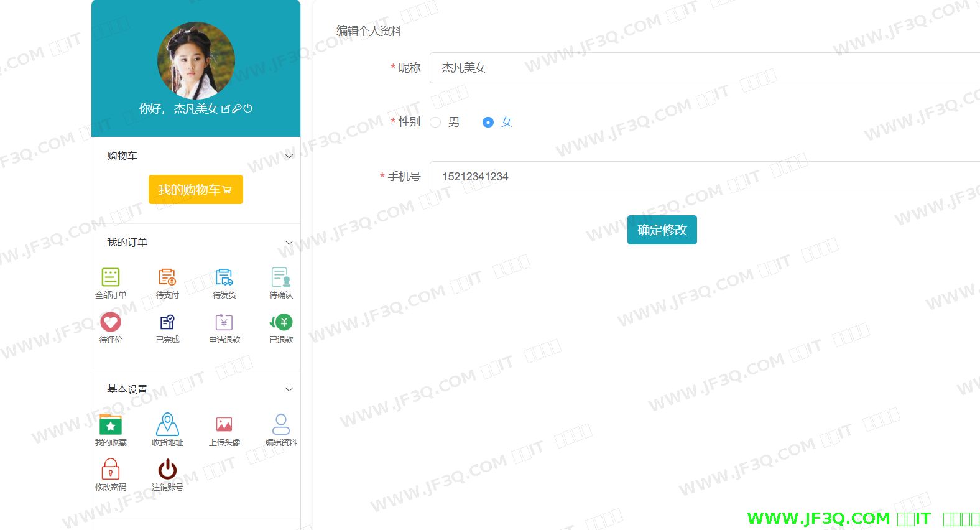The height and width of the screenshot is (530, 980).
Task: Open 修改密码 change password lock icon
Action: click(x=111, y=470)
